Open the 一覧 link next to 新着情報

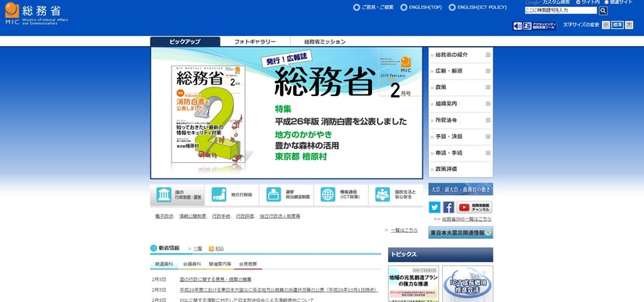pyautogui.click(x=198, y=249)
